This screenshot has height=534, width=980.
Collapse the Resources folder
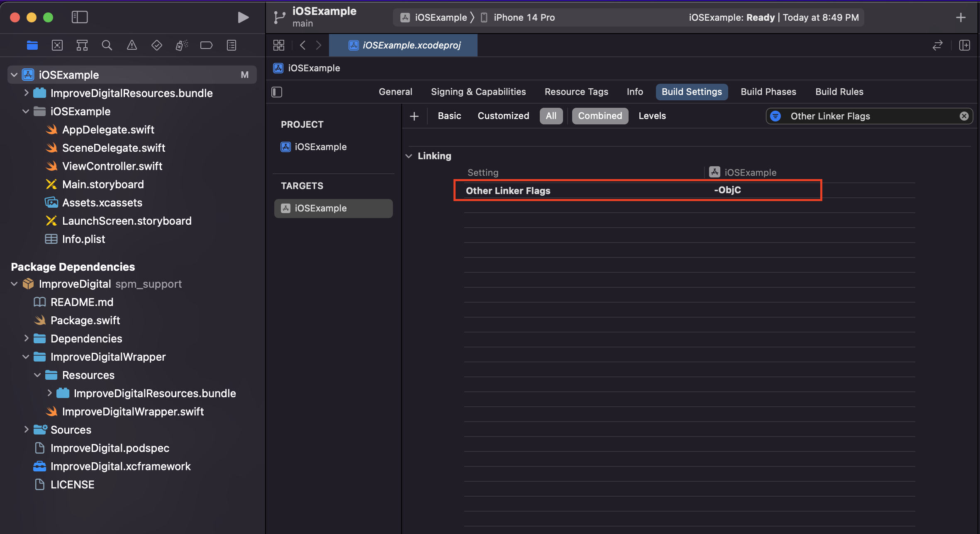37,375
